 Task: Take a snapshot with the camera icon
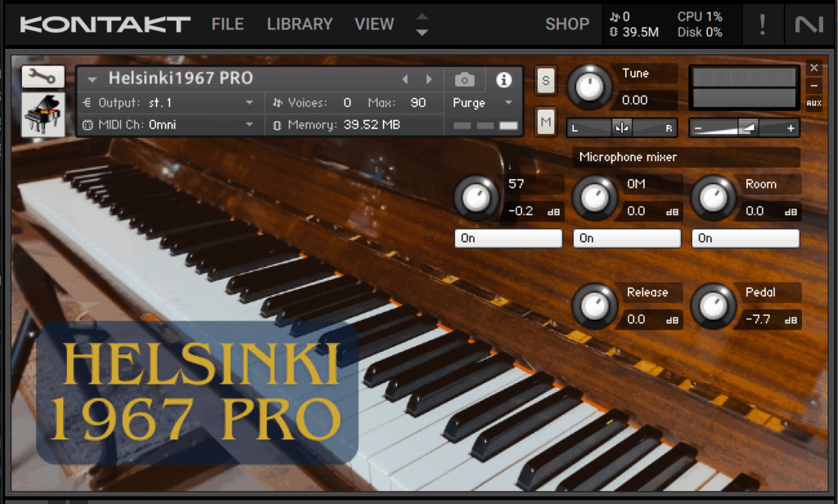[x=464, y=79]
